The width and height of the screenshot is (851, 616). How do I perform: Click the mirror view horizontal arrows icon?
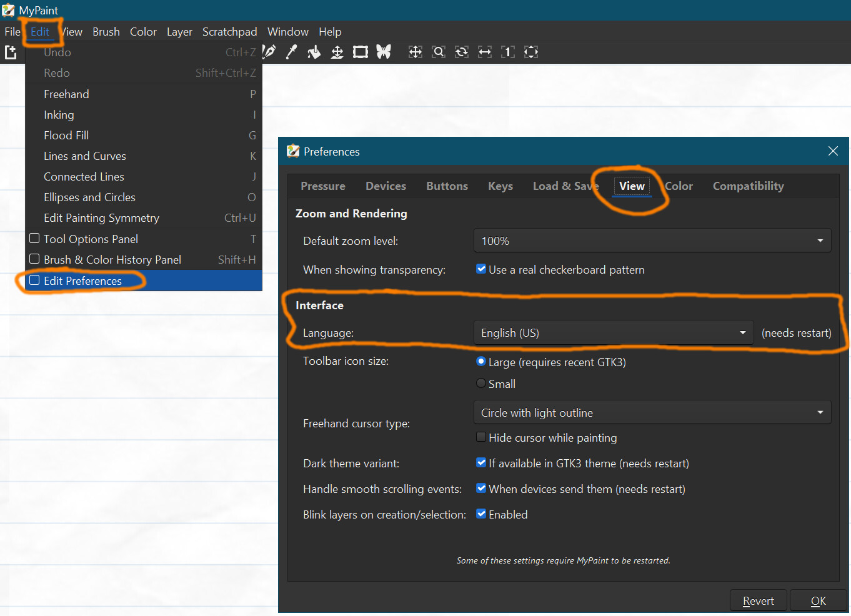(x=485, y=52)
